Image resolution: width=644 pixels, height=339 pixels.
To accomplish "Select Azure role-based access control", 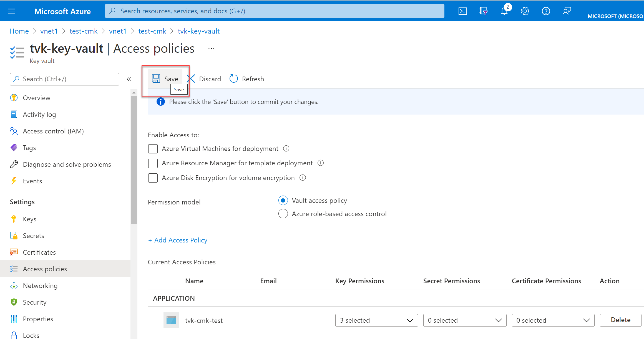I will [282, 214].
